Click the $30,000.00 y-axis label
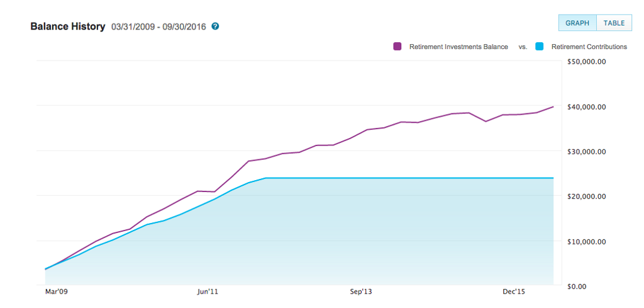 coord(586,151)
